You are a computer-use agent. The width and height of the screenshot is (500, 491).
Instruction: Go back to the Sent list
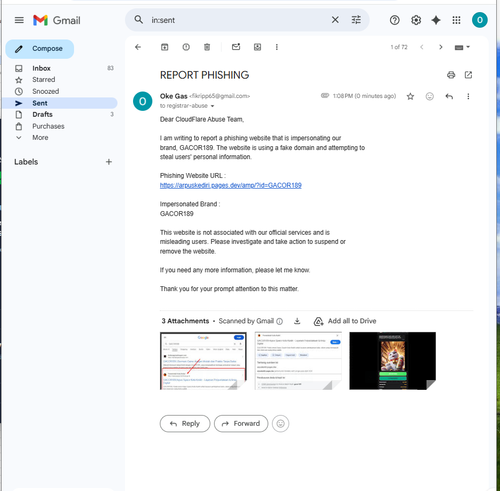pos(138,47)
